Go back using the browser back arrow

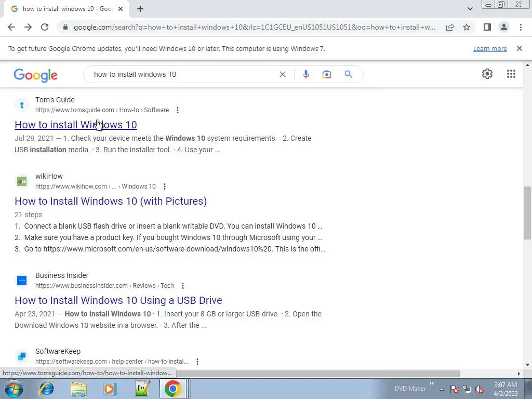(x=11, y=27)
